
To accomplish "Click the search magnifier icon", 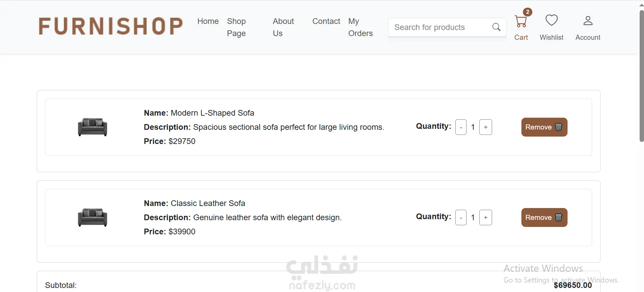I will coord(496,27).
